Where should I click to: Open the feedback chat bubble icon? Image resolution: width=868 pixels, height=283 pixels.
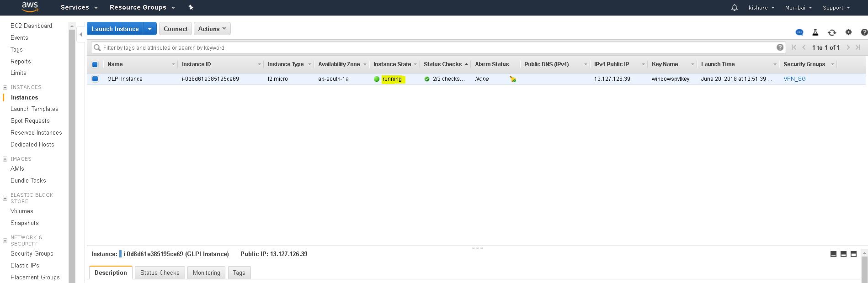(799, 32)
